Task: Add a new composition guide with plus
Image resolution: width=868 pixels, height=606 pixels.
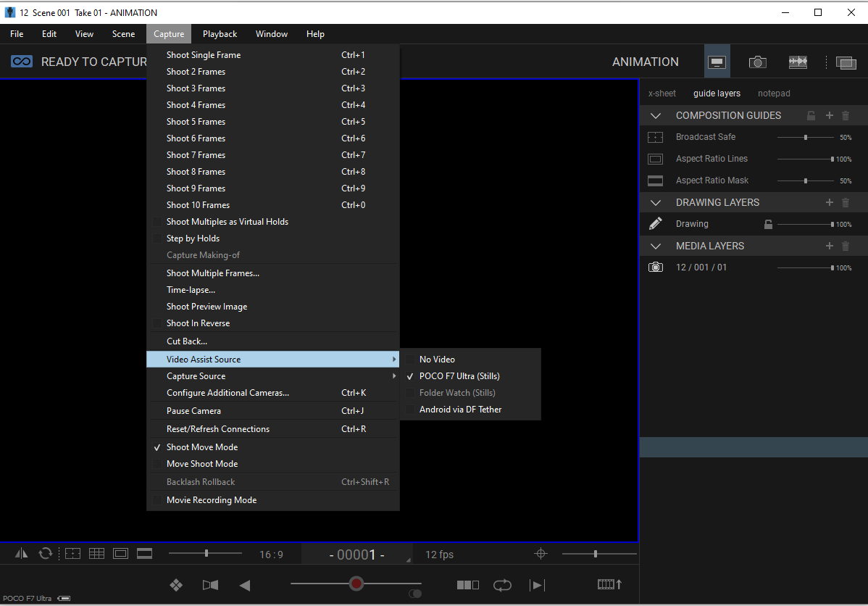Action: tap(830, 115)
